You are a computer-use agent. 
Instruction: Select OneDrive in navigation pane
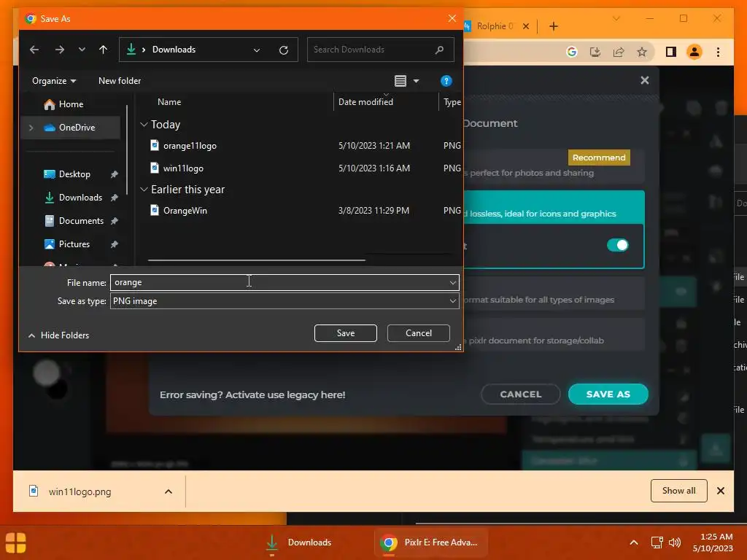click(x=70, y=128)
